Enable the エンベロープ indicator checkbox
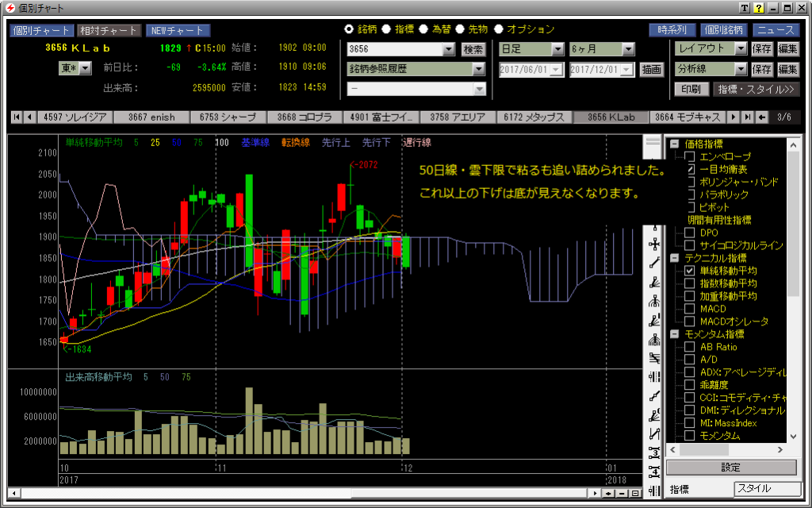Viewport: 812px width, 508px height. point(690,157)
